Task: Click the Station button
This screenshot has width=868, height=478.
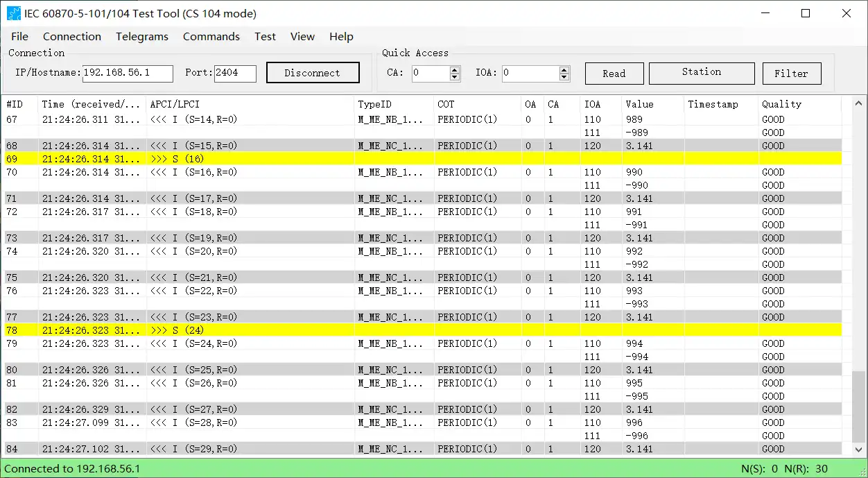Action: 701,73
